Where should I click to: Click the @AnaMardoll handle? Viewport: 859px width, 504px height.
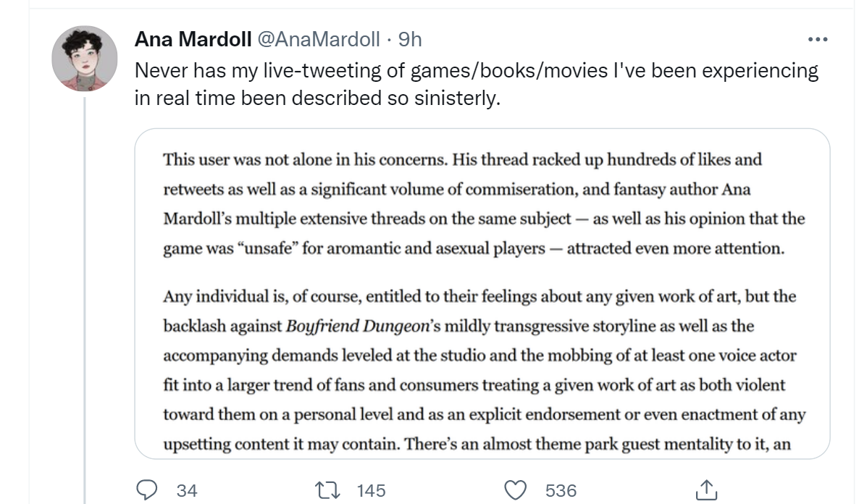(x=319, y=39)
